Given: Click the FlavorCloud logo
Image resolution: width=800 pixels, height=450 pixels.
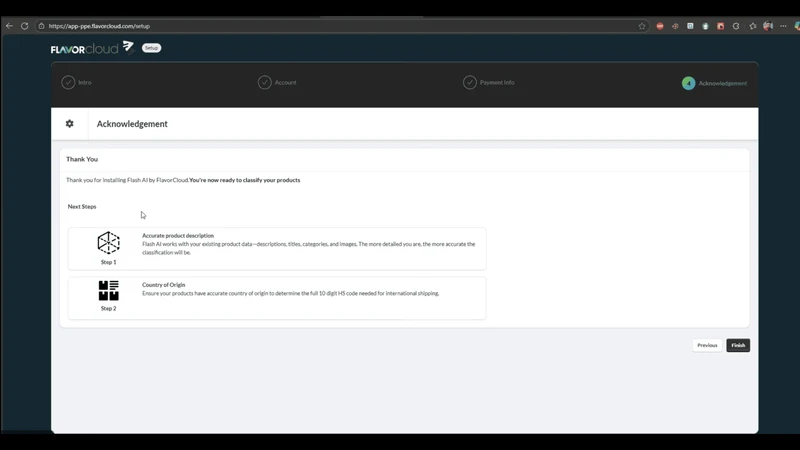Looking at the screenshot, I should (x=92, y=48).
